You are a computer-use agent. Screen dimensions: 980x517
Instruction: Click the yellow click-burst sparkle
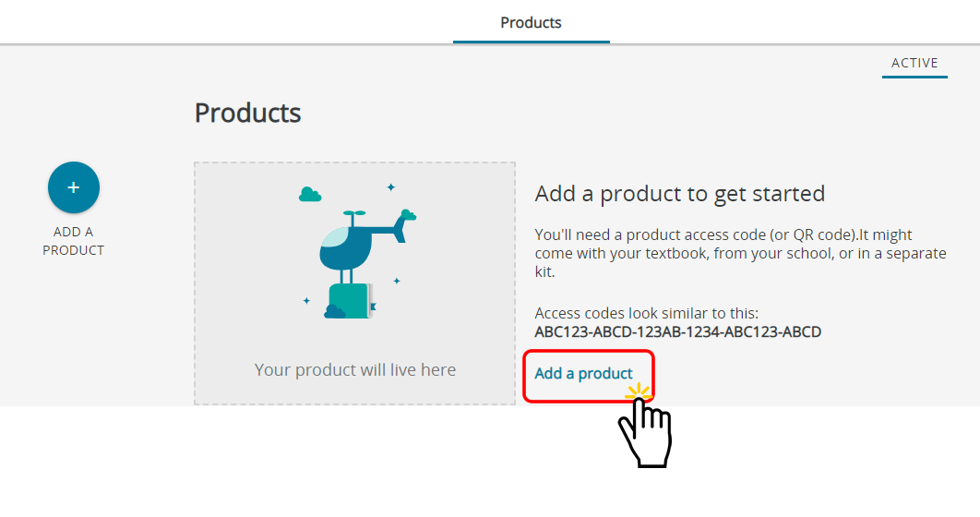coord(639,392)
